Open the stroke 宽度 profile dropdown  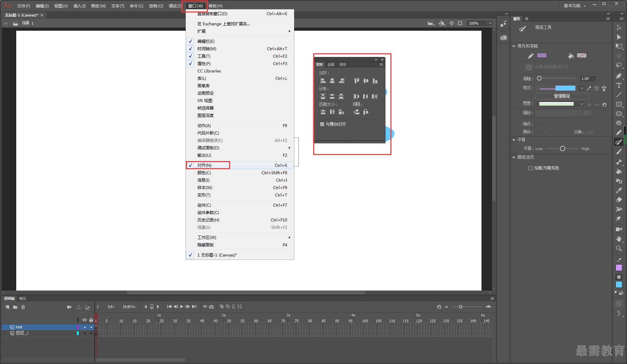(582, 104)
